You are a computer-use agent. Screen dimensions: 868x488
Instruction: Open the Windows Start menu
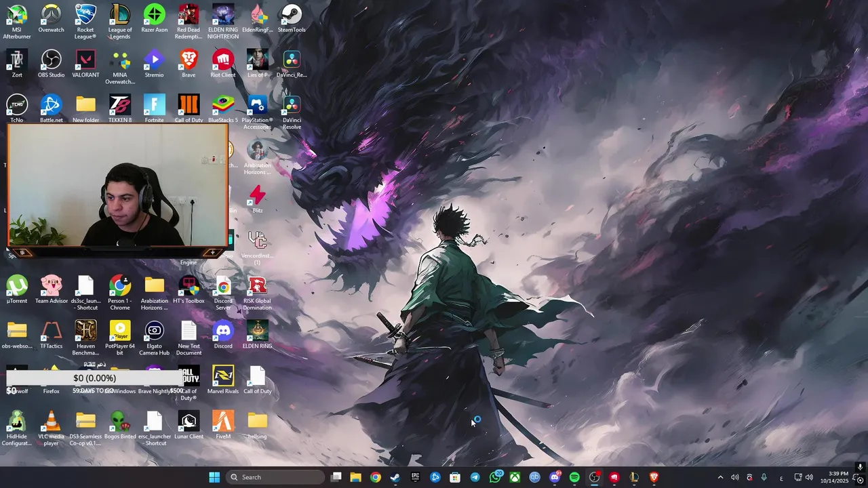(x=214, y=477)
